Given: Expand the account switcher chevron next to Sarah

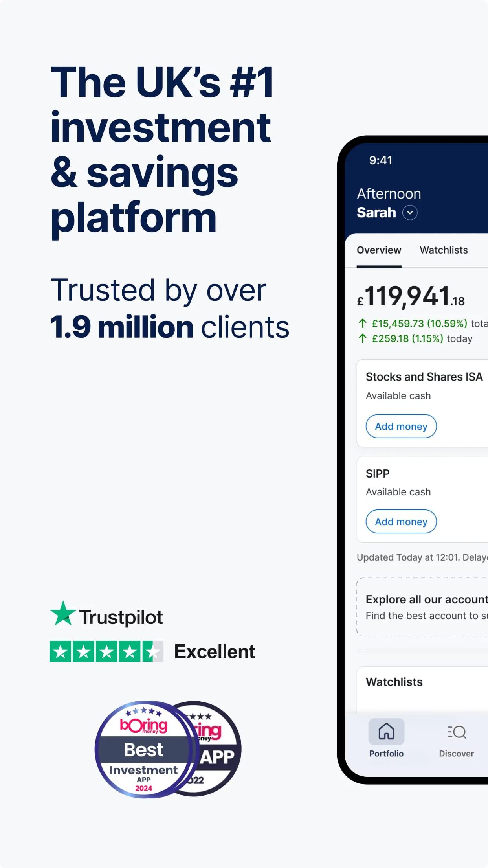Looking at the screenshot, I should pos(410,213).
